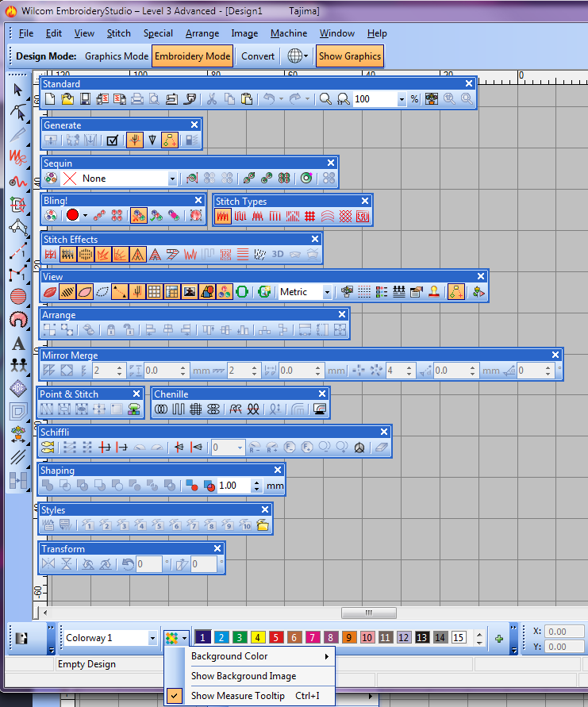This screenshot has height=707, width=588.
Task: Select the Monogram ABC diamond tool
Action: (18, 388)
